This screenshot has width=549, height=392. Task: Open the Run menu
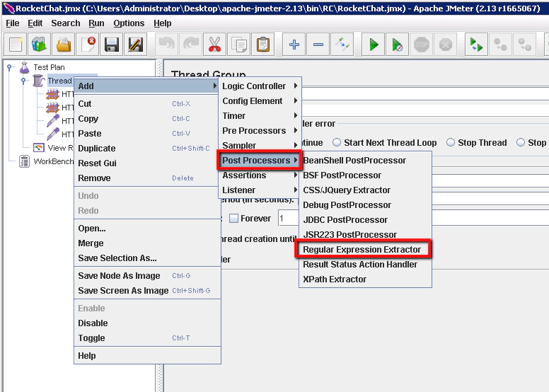tap(96, 23)
